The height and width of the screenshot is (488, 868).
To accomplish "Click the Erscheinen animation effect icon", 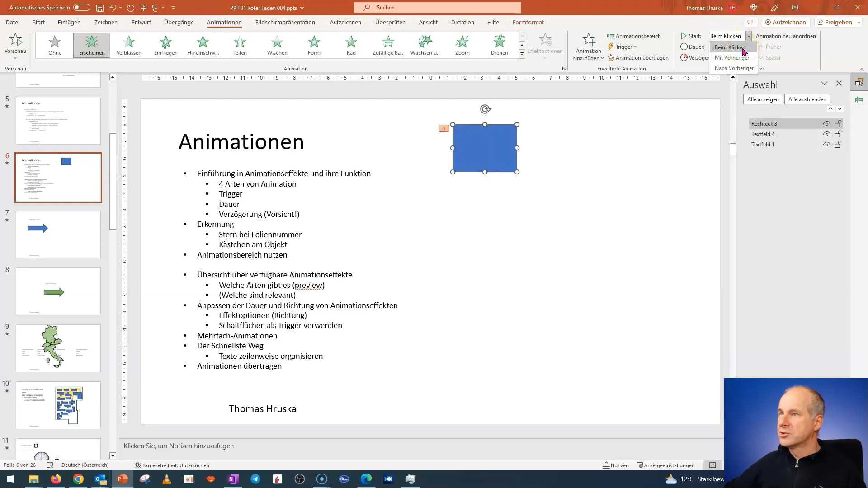I will click(91, 45).
